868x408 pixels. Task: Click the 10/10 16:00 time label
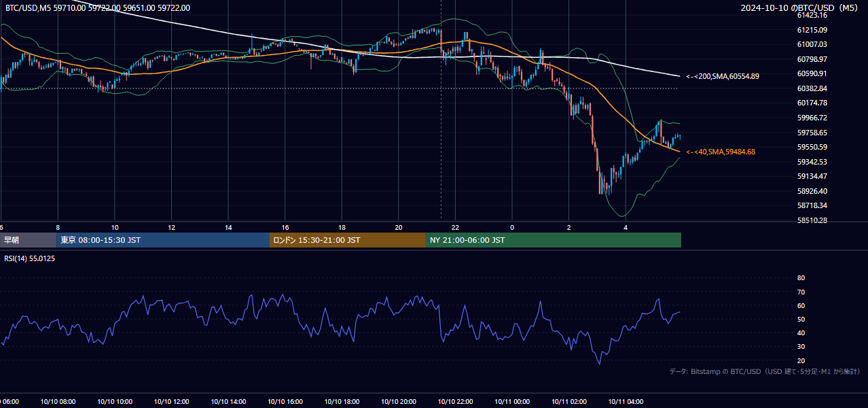pyautogui.click(x=285, y=402)
